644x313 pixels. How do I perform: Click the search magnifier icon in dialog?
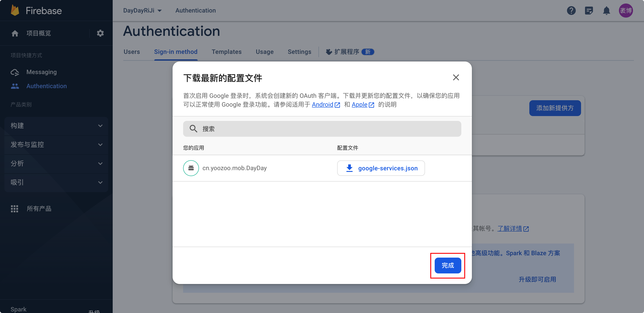(x=193, y=129)
